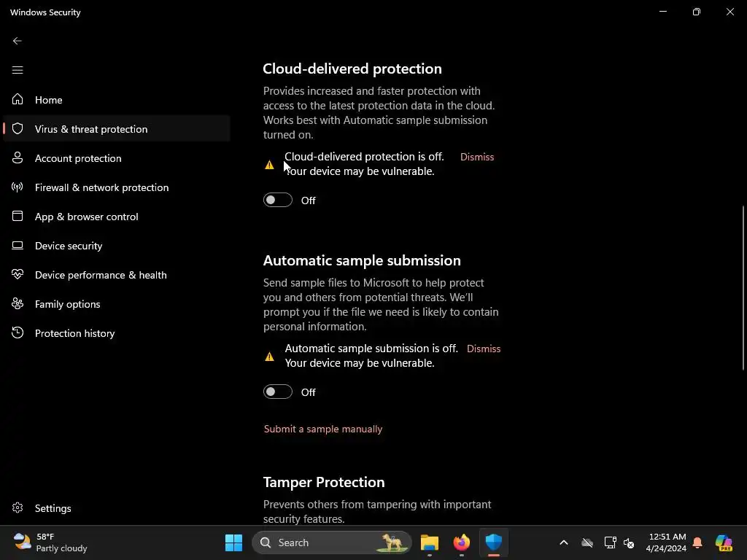Turn on Cloud-delivered protection toggle
Screen dimensions: 747x560
coord(278,200)
